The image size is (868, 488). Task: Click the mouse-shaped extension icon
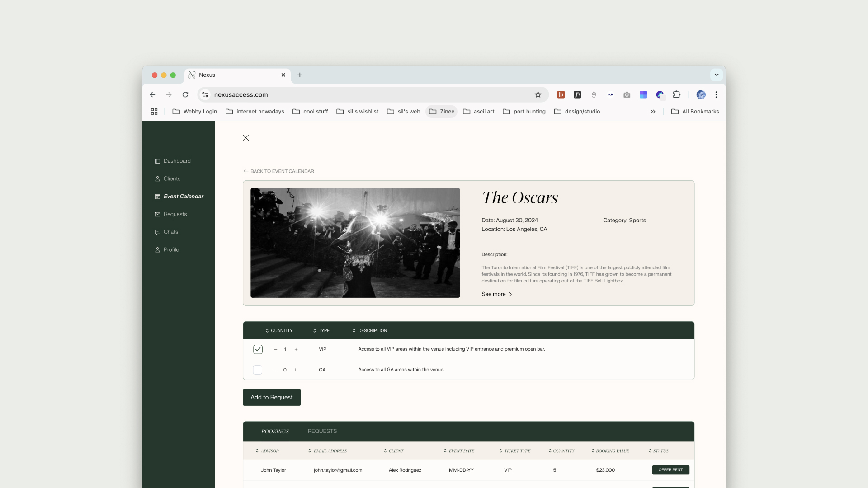click(x=594, y=94)
